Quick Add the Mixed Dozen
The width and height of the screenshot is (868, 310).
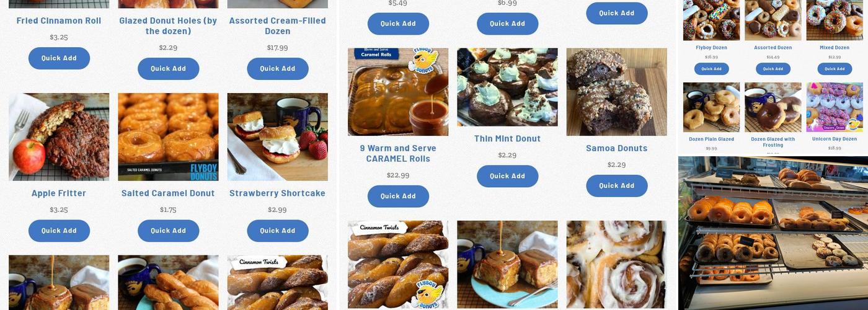(834, 69)
